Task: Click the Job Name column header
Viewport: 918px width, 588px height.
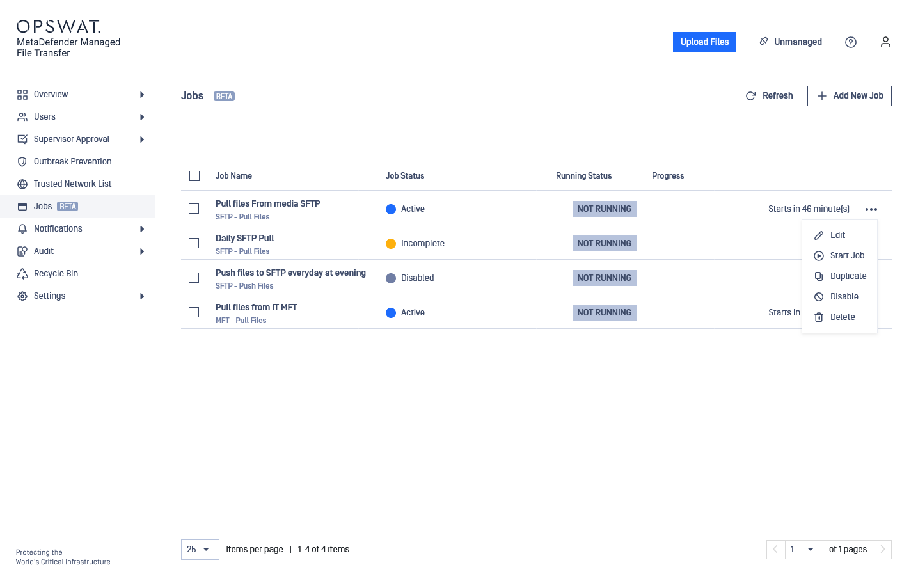Action: click(233, 176)
